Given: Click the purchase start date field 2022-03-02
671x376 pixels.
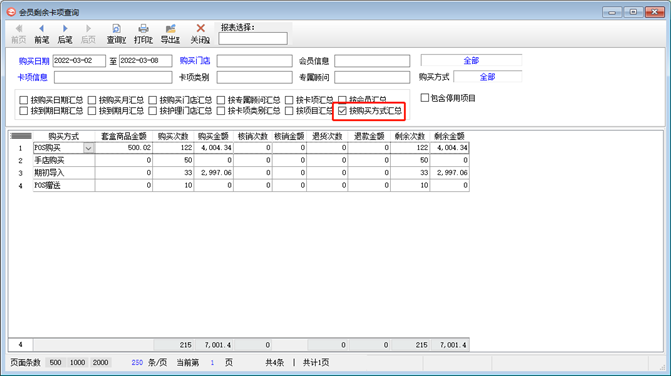Looking at the screenshot, I should coord(79,61).
